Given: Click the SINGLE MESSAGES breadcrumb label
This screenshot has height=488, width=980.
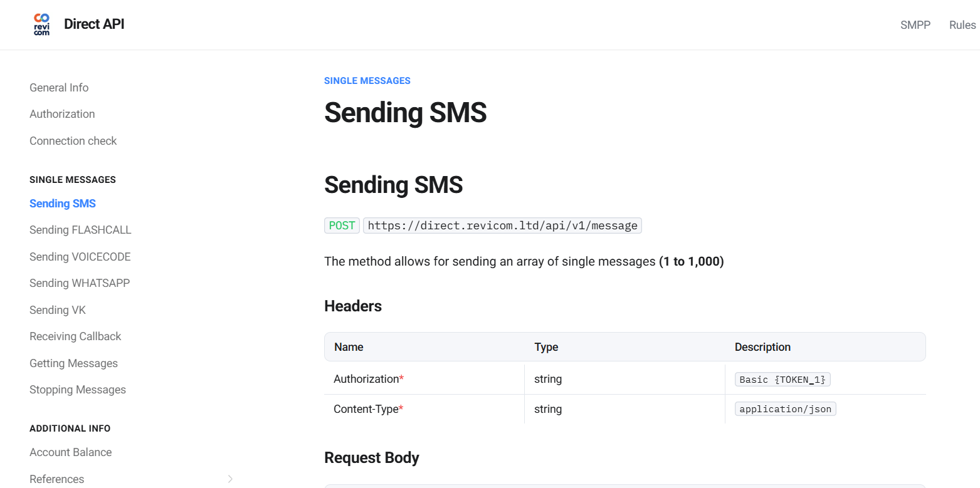Looking at the screenshot, I should click(367, 81).
